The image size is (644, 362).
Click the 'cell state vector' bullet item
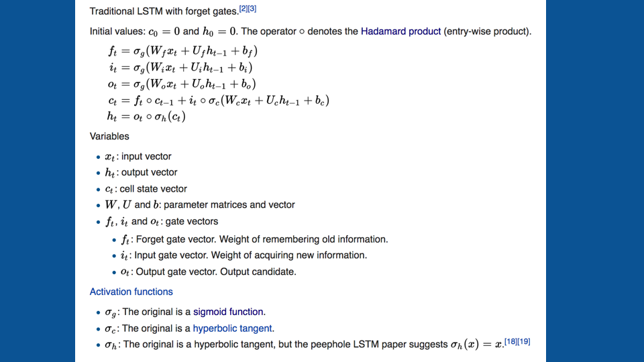click(x=146, y=189)
